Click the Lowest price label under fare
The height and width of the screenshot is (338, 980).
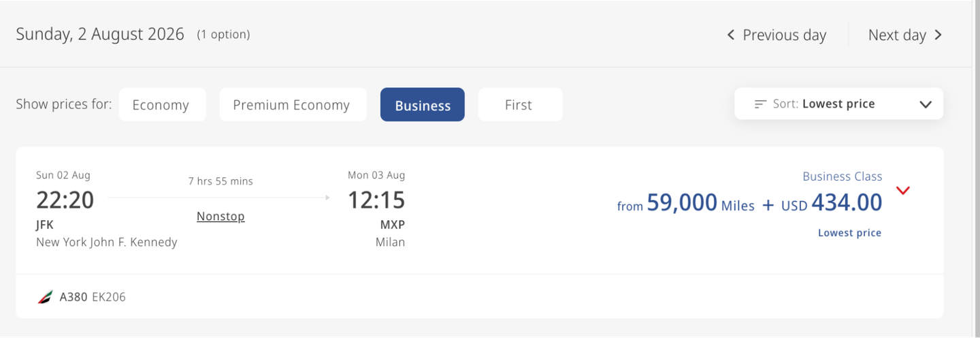coord(849,232)
